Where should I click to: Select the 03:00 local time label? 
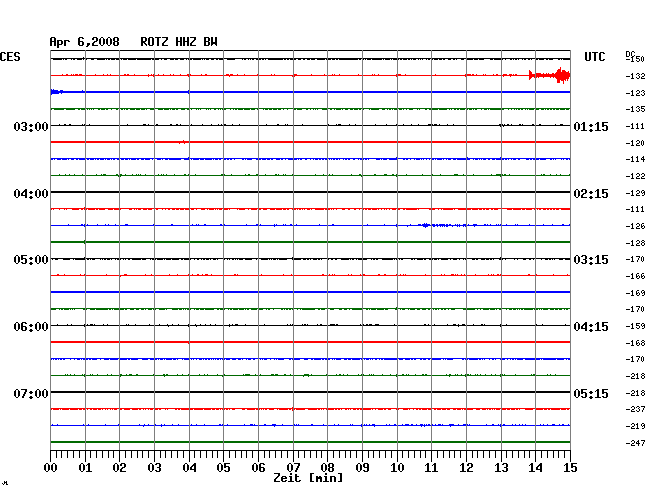[31, 127]
